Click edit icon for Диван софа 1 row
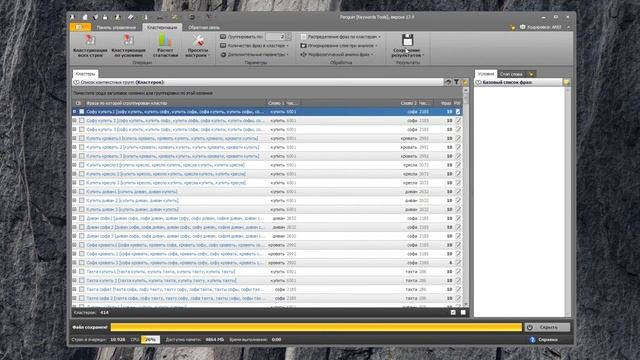Screen dimensions: 640x360 point(458,218)
